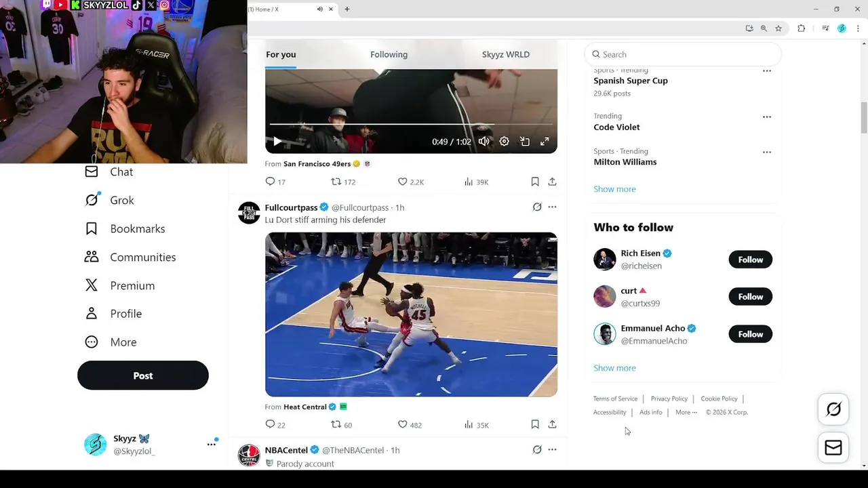The image size is (868, 488).
Task: Bookmark this page with the star icon
Action: coord(778,28)
